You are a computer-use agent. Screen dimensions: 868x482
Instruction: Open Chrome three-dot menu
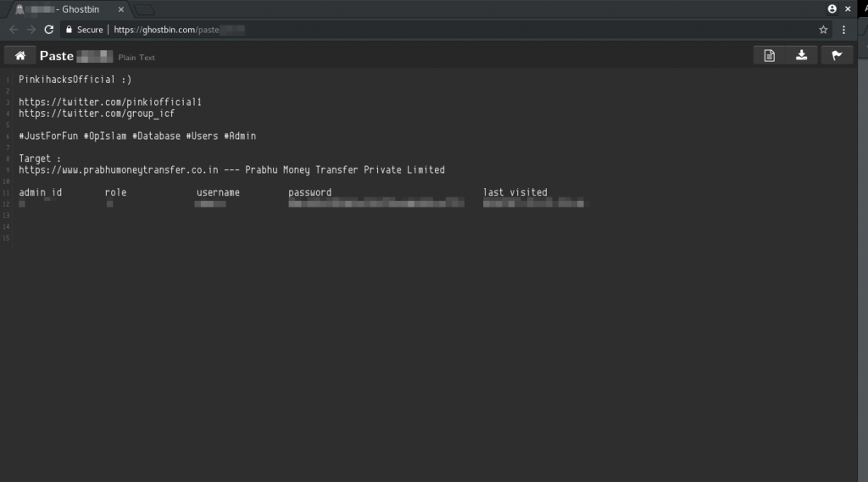coord(843,30)
